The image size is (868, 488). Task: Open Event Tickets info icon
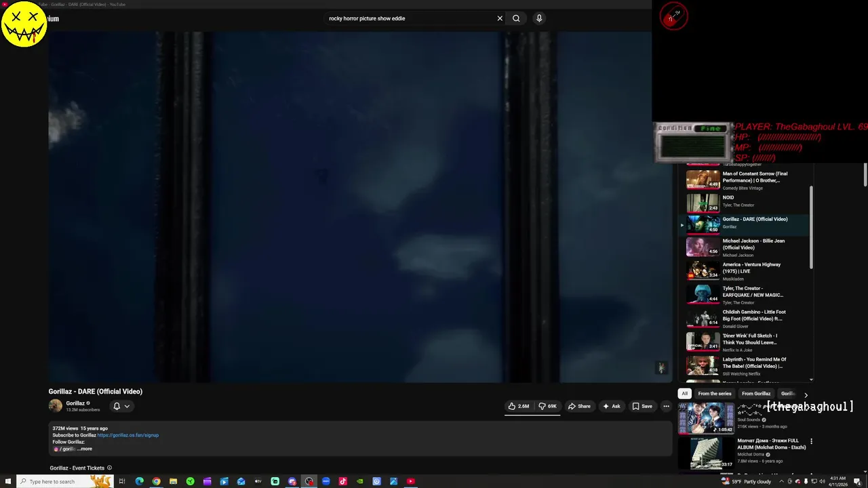109,468
